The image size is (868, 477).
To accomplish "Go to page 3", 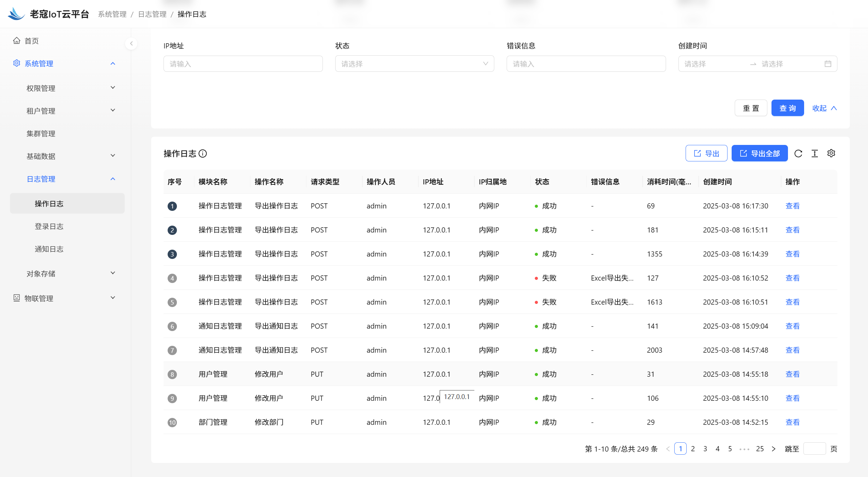I will (x=705, y=449).
